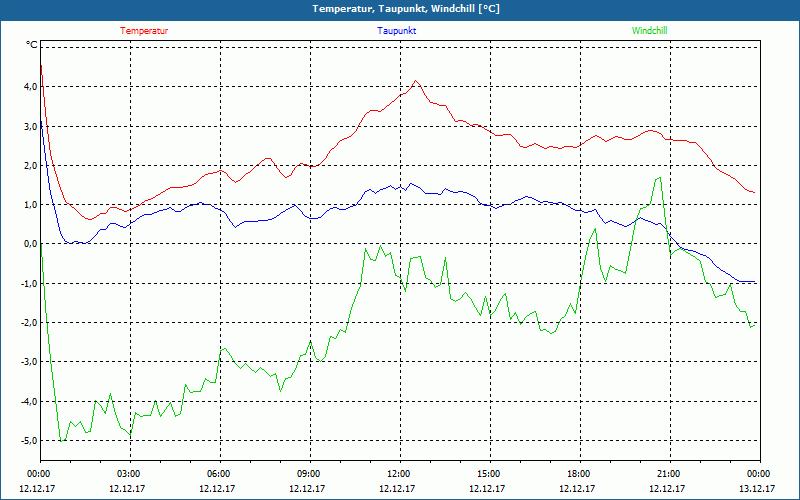
Task: Click the 09:00 time label
Action: (x=310, y=474)
